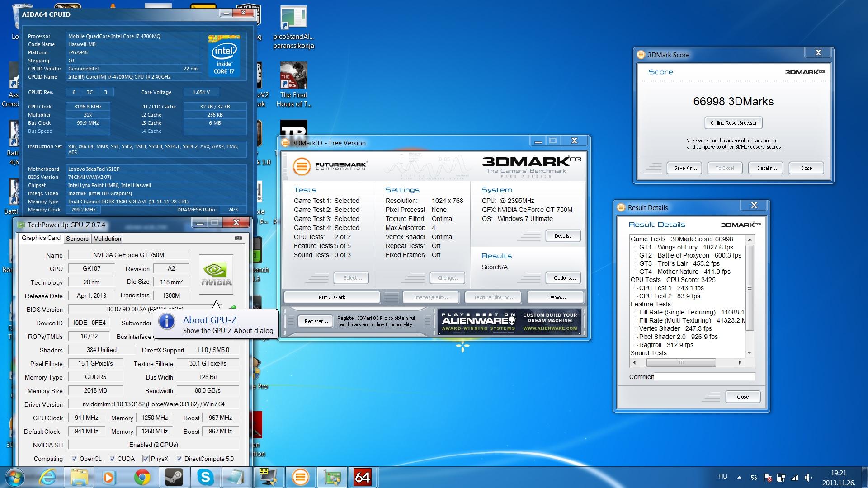868x488 pixels.
Task: Click scroll-left arrow in Result Details list
Action: 635,362
